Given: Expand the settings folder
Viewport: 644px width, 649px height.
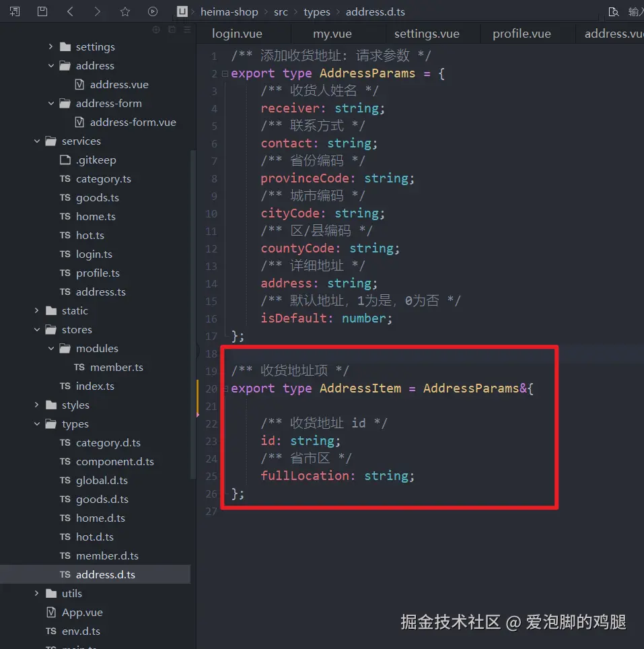Looking at the screenshot, I should click(x=51, y=46).
